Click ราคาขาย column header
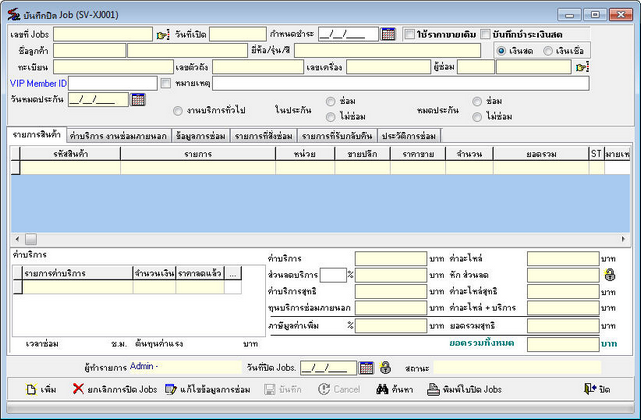Viewport: 641px width, 420px height. [x=418, y=154]
